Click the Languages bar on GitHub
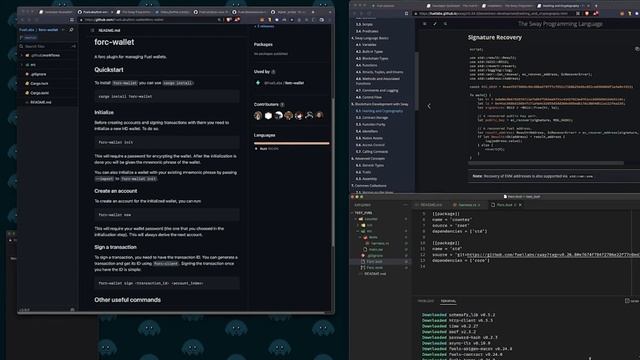The image size is (640, 360). [x=291, y=143]
